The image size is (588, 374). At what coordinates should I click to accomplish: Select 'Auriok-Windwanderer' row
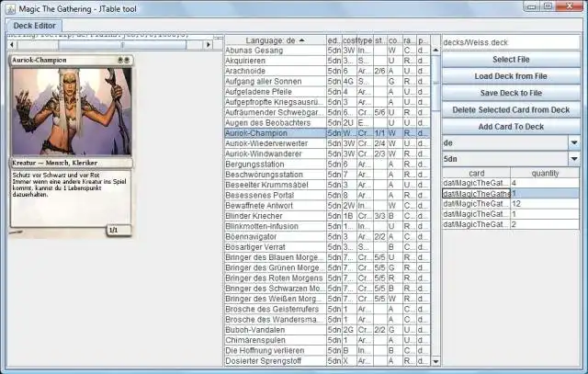[x=327, y=153]
